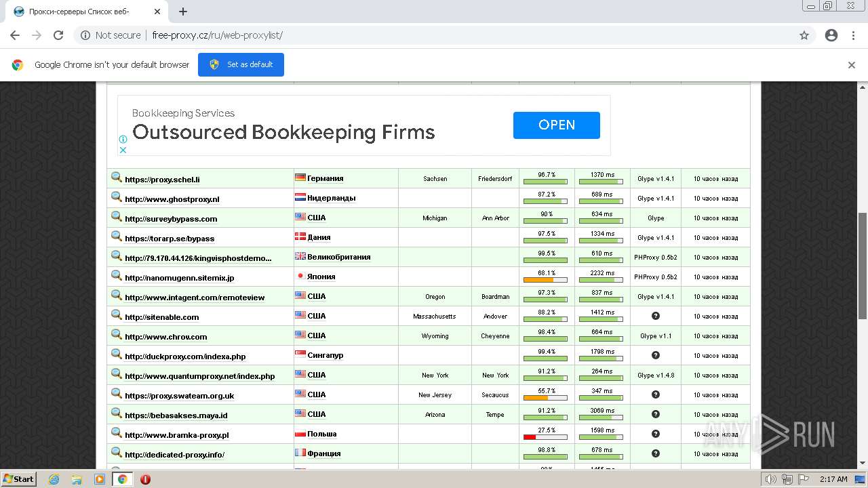Image resolution: width=868 pixels, height=488 pixels.
Task: Click the 68.1% uptime bar for nanomugenn
Action: pyautogui.click(x=545, y=280)
